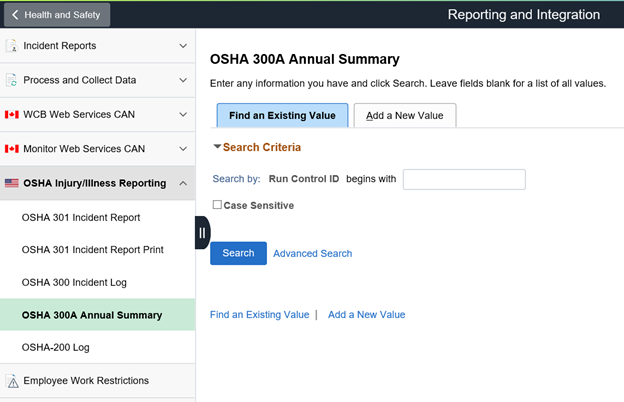Open the Advanced Search link
624x402 pixels.
click(312, 254)
